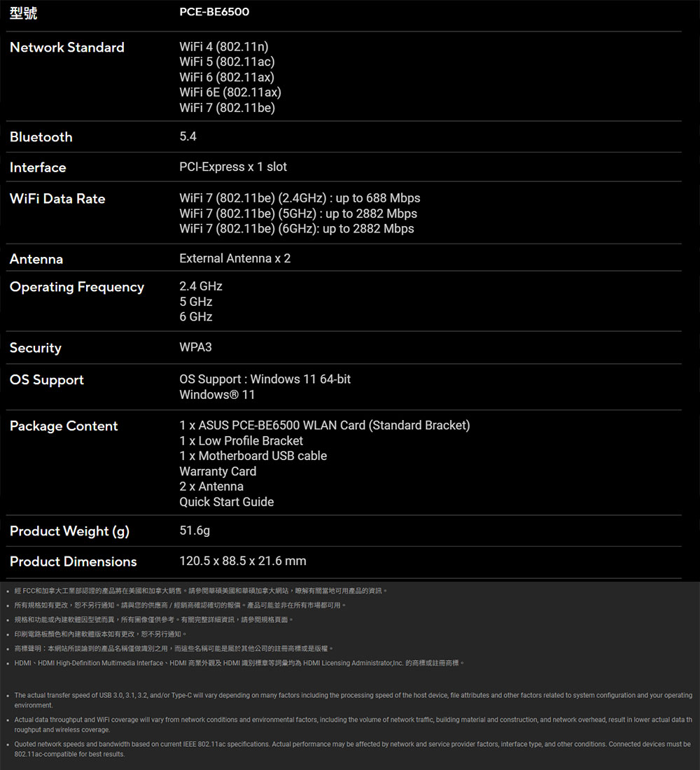Image resolution: width=700 pixels, height=770 pixels.
Task: Click the "Interface" row label
Action: click(x=38, y=167)
